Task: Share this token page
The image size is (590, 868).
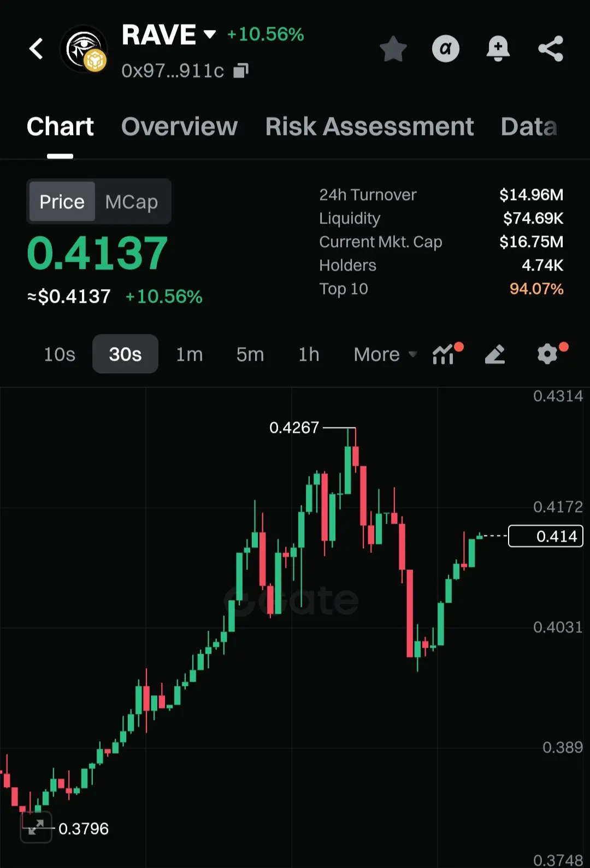Action: click(550, 49)
